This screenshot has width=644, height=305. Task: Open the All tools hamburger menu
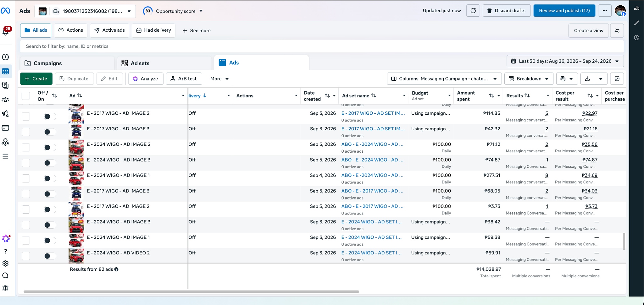coord(5,156)
